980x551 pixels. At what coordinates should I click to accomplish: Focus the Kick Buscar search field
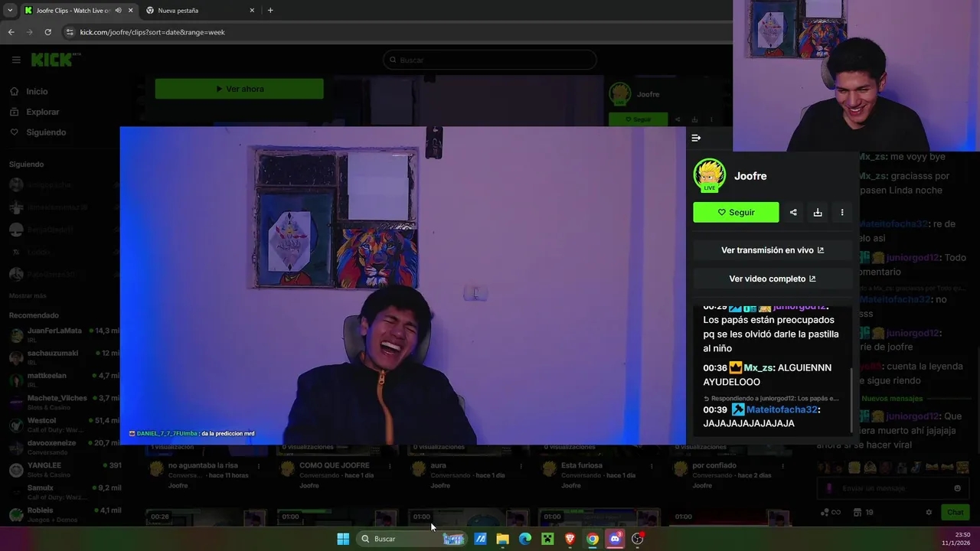click(x=490, y=60)
